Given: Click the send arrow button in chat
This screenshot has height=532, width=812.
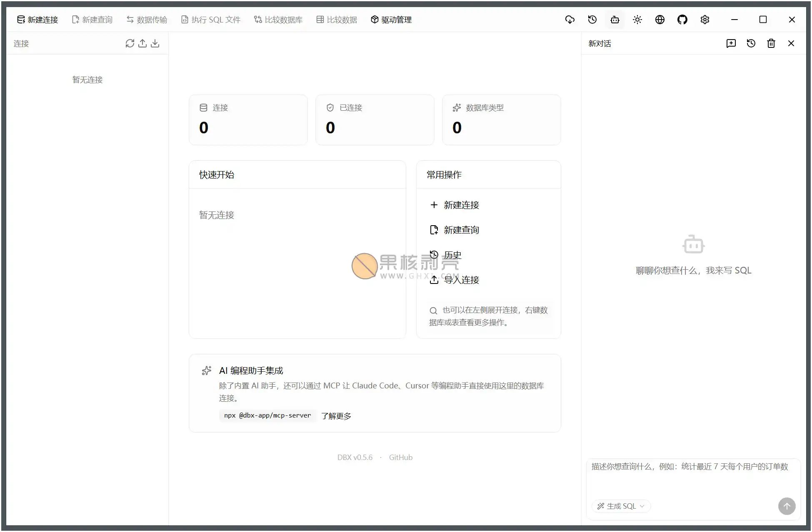Looking at the screenshot, I should (x=787, y=506).
